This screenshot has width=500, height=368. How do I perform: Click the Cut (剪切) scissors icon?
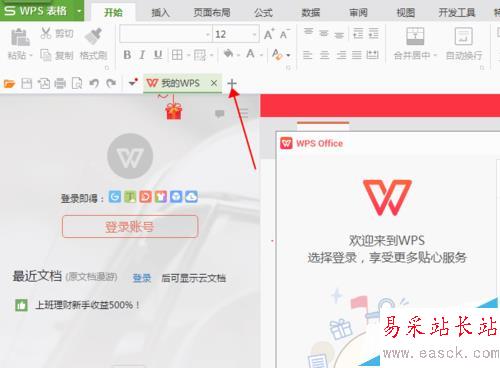46,33
